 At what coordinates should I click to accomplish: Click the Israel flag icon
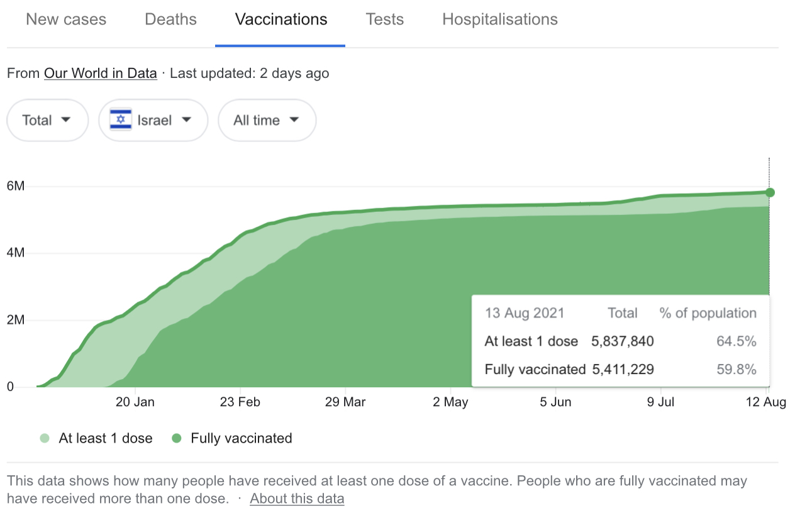[121, 120]
